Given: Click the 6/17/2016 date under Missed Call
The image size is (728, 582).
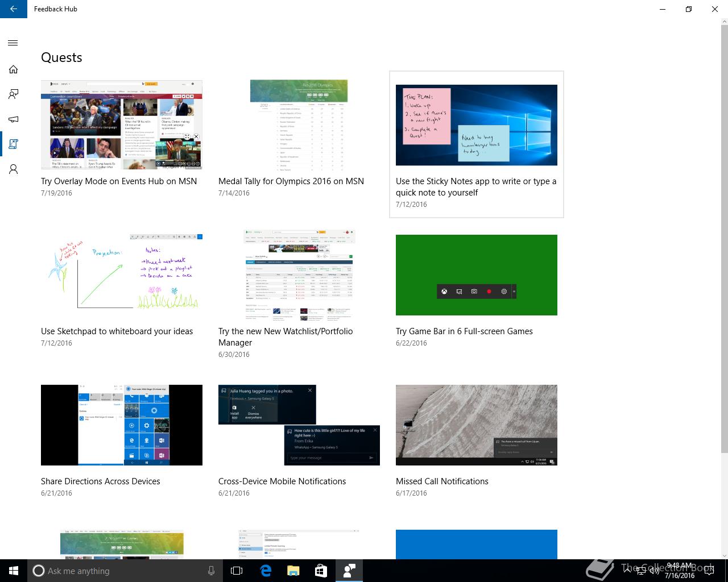Looking at the screenshot, I should (x=411, y=493).
